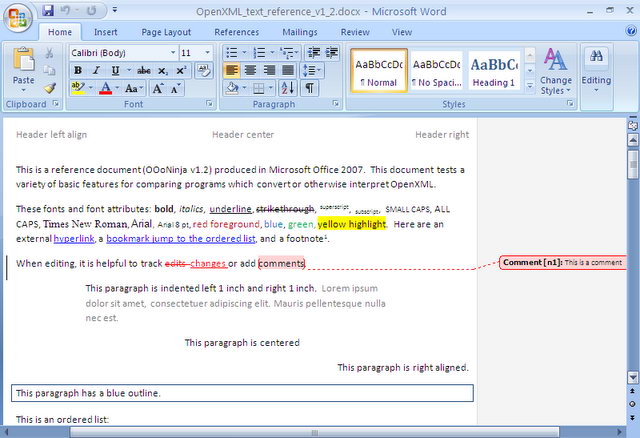The height and width of the screenshot is (438, 640).
Task: Expand the styles gallery More arrow
Action: pyautogui.click(x=530, y=86)
